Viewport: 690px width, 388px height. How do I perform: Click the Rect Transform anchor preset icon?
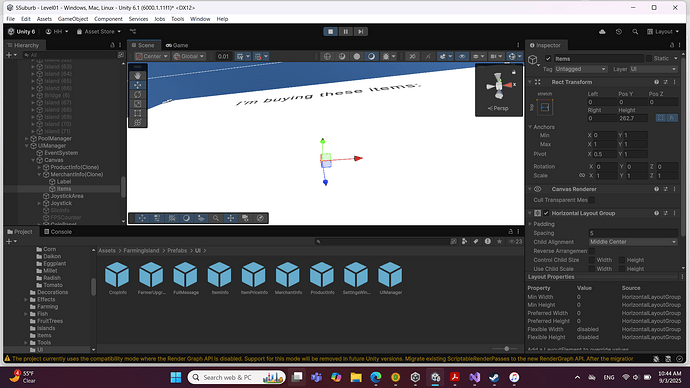coord(545,107)
